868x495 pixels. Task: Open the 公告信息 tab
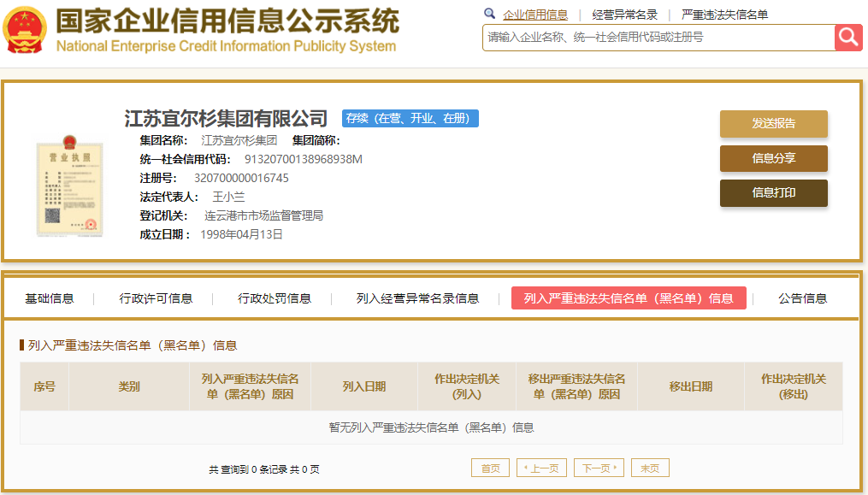click(x=802, y=298)
